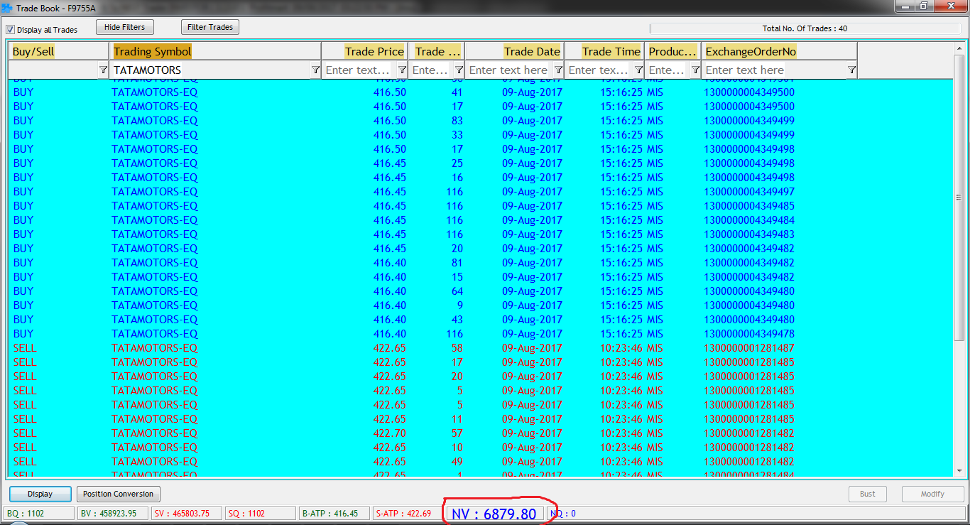Focus the Trading Symbol filter field containing TATAMOTORS
This screenshot has height=525, width=980.
click(x=209, y=70)
